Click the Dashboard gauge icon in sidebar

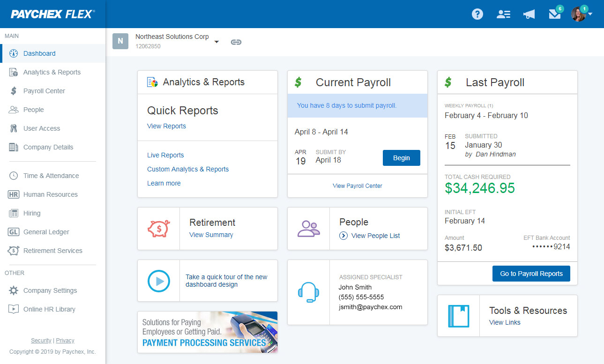[14, 53]
